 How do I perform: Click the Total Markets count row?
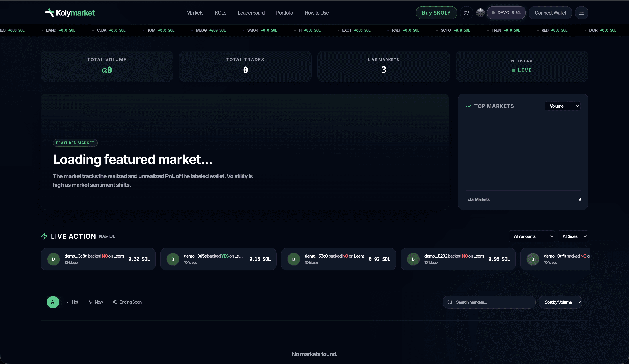(523, 199)
